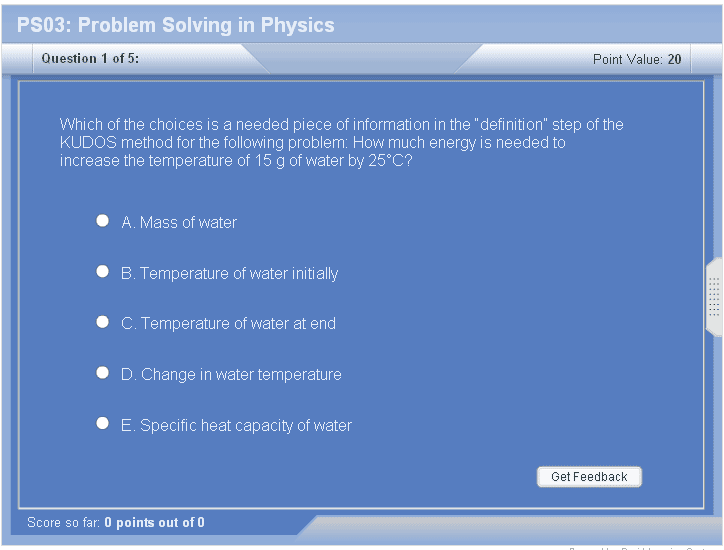
Task: Click the bold "0 points out of 0" score
Action: [154, 522]
